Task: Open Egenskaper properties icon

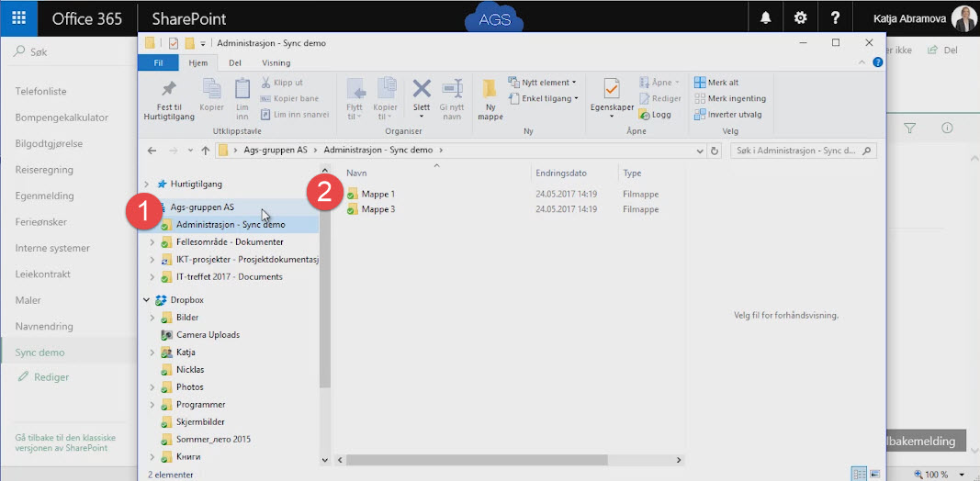Action: pyautogui.click(x=612, y=90)
